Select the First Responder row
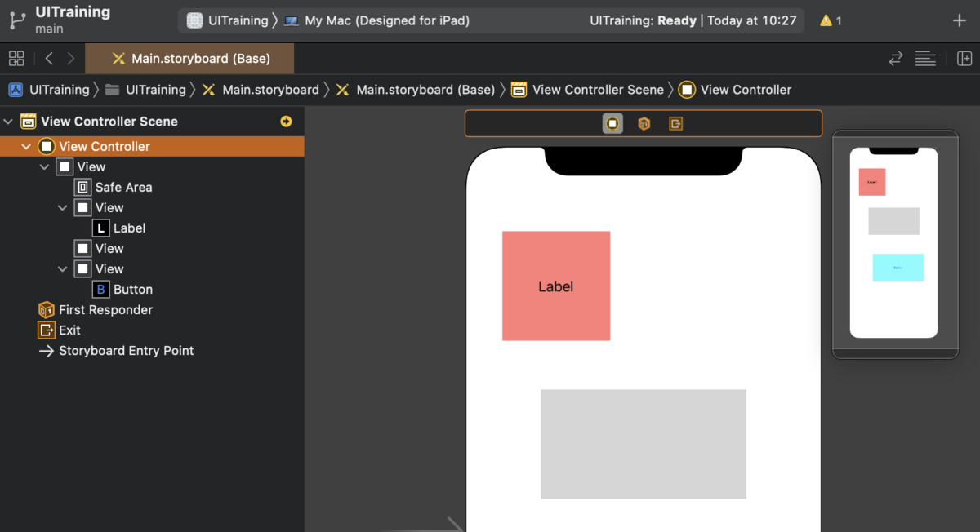Screen dimensions: 980x532 click(152, 310)
